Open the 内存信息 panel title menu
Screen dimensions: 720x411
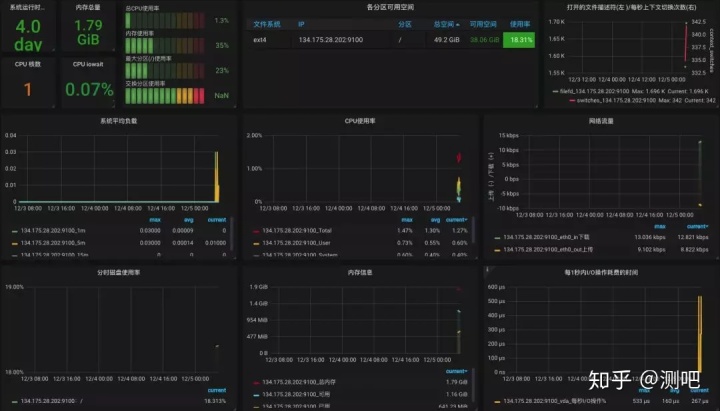[360, 272]
